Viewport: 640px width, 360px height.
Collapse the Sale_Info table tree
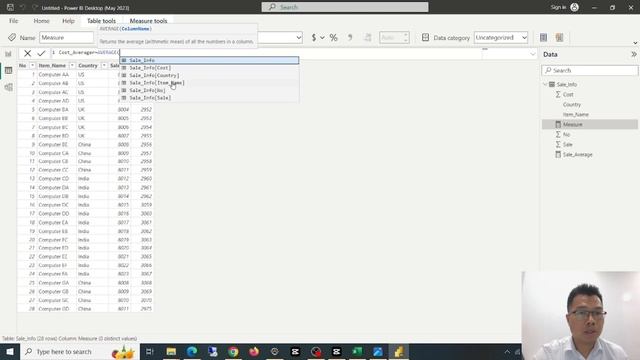545,84
